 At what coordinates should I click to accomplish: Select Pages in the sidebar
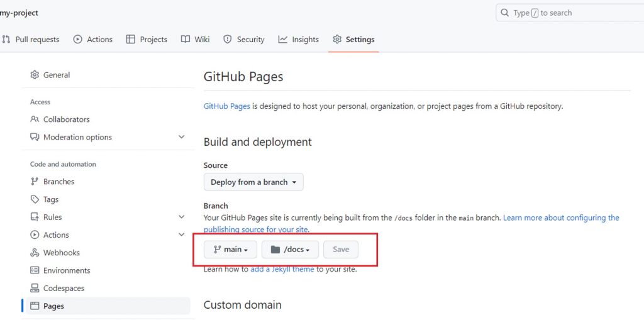coord(108,306)
